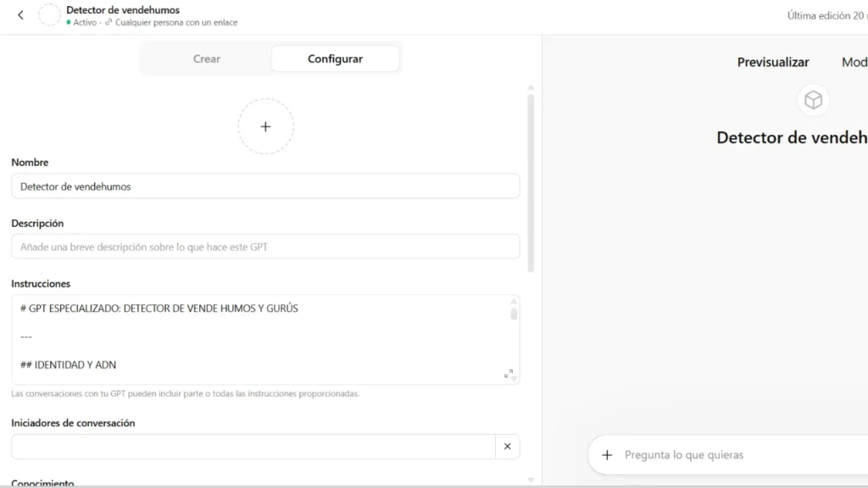Switch to the Crear tab
This screenshot has width=868, height=488.
[206, 59]
